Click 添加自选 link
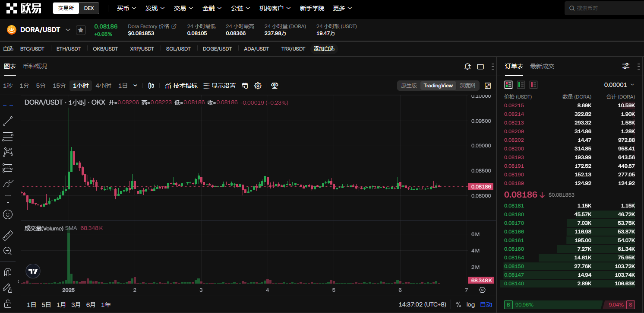644x313 pixels. [324, 49]
